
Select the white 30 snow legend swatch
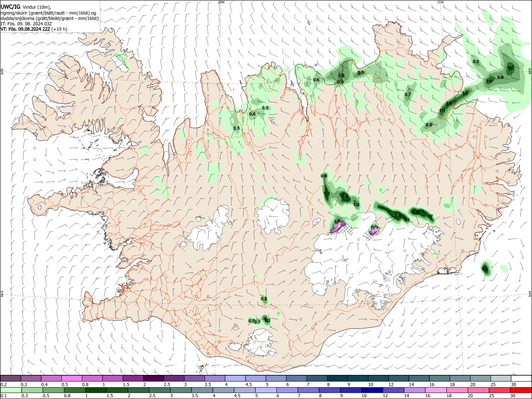coord(521,379)
